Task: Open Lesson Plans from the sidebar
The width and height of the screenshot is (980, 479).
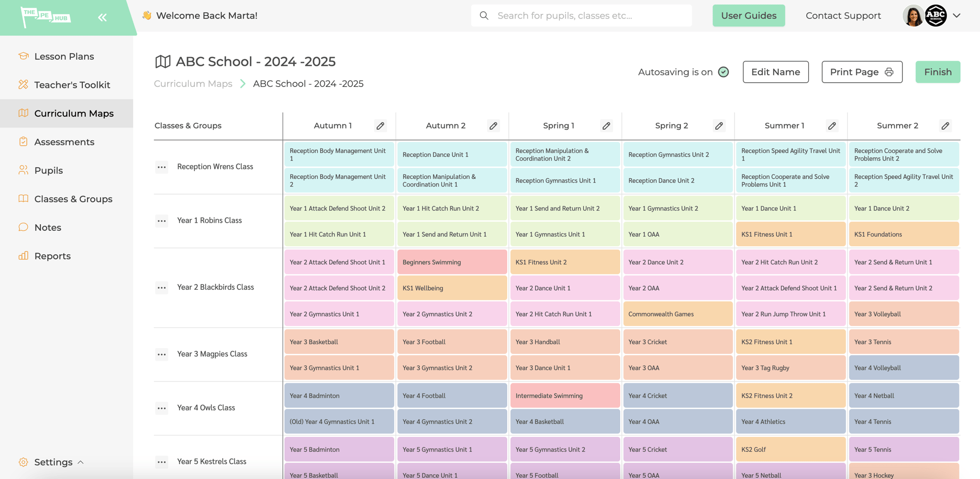Action: coord(64,56)
